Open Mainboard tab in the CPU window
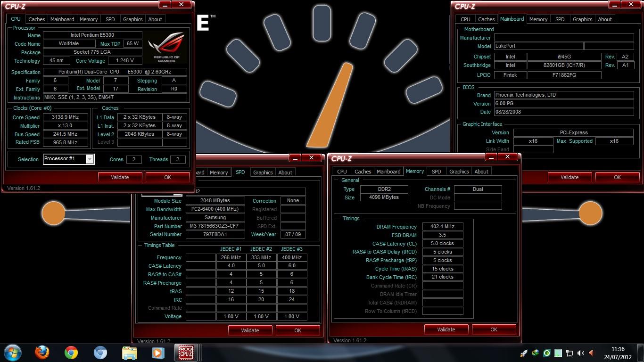644x362 pixels. 62,19
